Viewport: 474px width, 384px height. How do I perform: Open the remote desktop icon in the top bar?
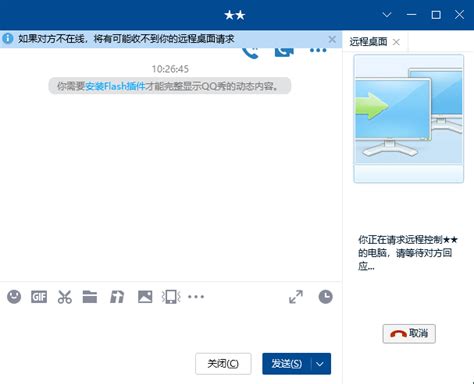(x=284, y=52)
